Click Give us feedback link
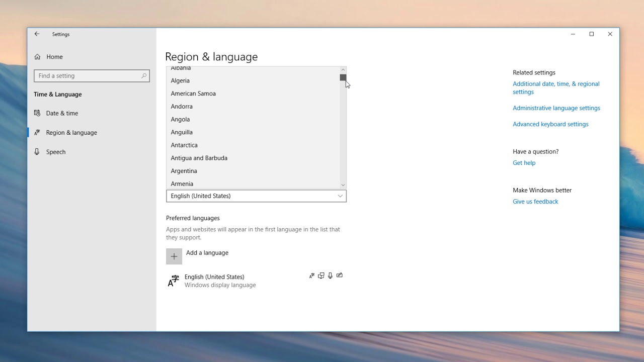Screen dimensions: 644x362 tap(535, 202)
